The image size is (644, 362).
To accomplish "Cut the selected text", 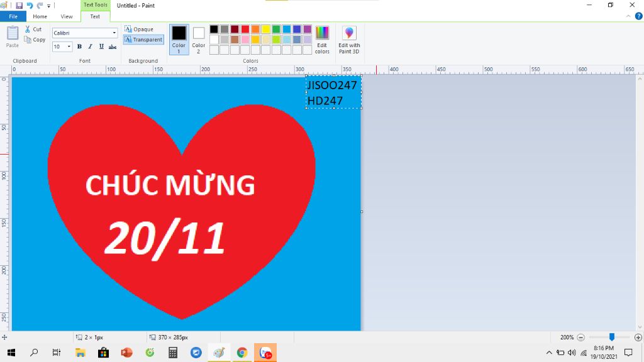I will pos(33,29).
